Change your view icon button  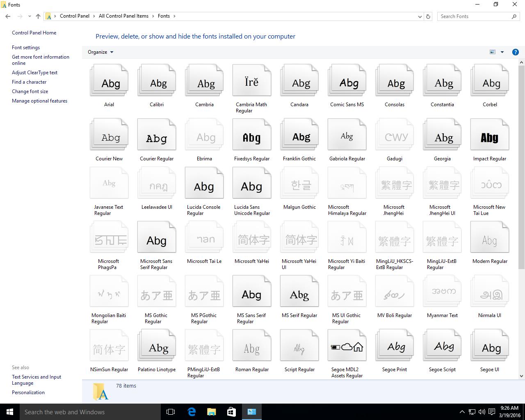point(493,52)
